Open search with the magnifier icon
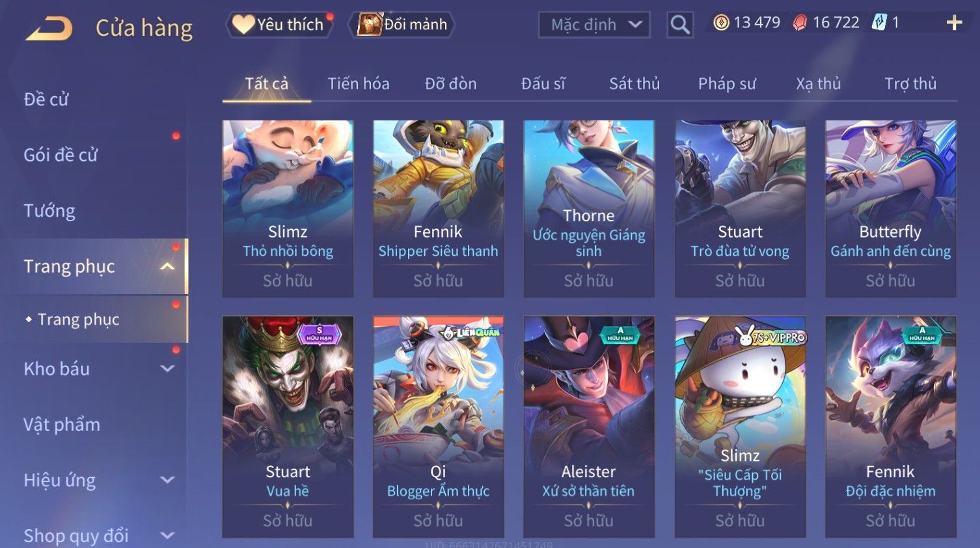 680,25
